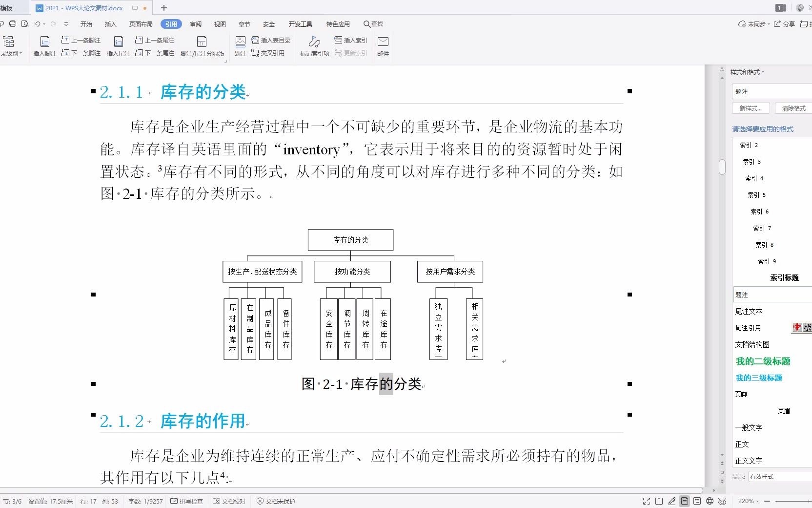Click the Insert Footnote icon
The width and height of the screenshot is (812, 508).
44,46
